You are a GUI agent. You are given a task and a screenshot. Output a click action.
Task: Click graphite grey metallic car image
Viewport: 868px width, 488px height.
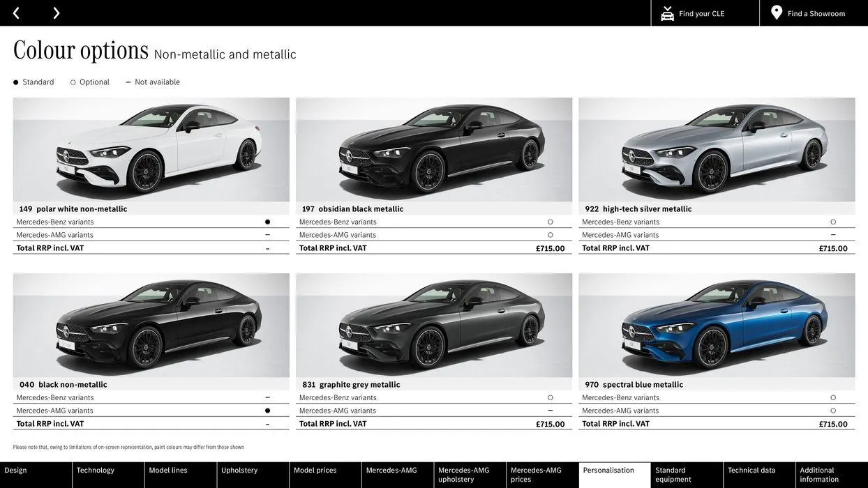click(433, 325)
